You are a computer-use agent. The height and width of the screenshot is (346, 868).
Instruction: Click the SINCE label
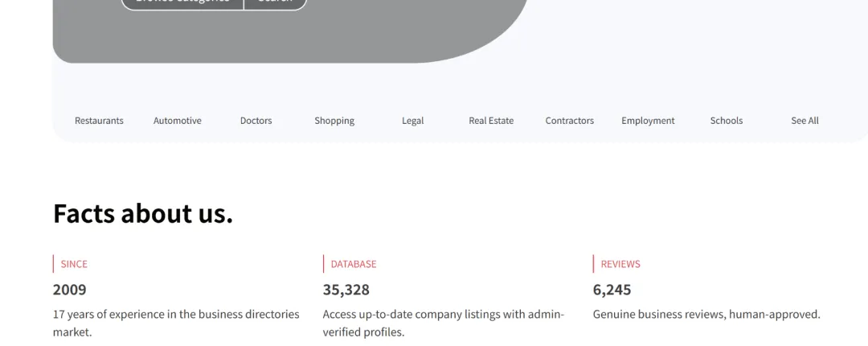[74, 264]
